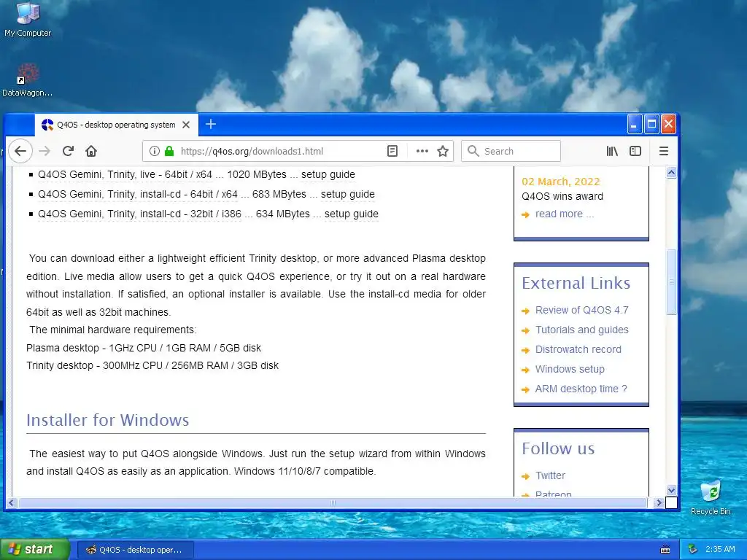Click the keyboard icon in taskbar

coord(665,550)
